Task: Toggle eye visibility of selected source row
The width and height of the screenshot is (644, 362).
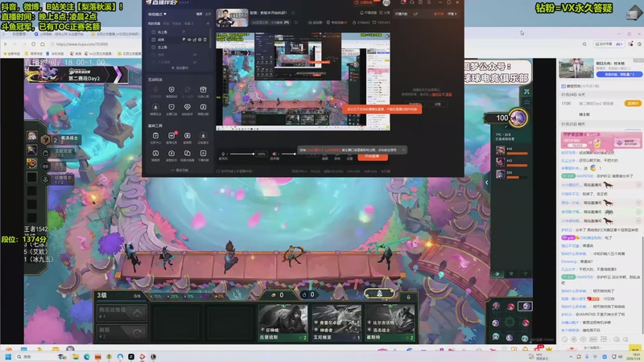Action: point(189,39)
